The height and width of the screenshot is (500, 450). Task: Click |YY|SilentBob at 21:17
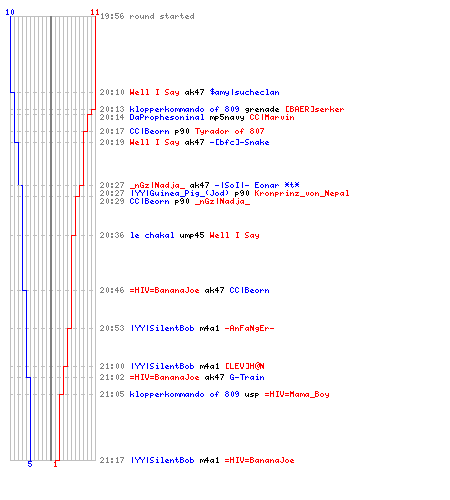tap(162, 460)
